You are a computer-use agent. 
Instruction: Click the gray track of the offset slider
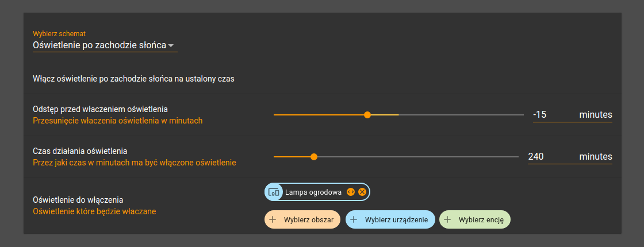coord(461,115)
